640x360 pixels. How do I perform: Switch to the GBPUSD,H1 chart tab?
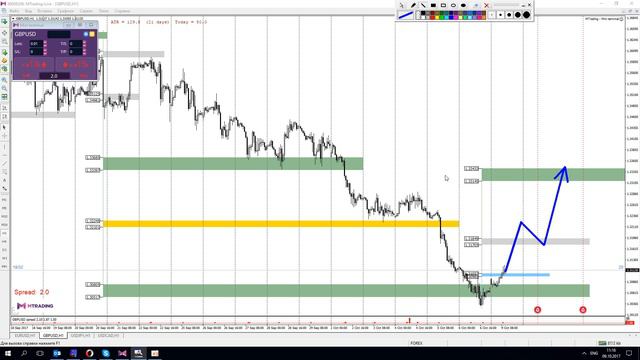point(53,336)
